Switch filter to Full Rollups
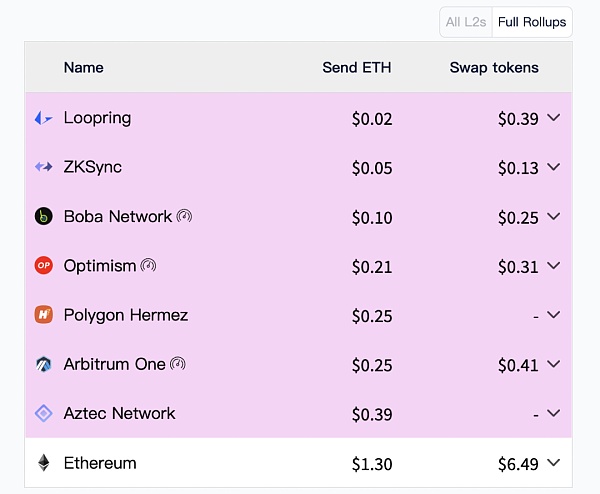This screenshot has width=600, height=494. pos(532,22)
